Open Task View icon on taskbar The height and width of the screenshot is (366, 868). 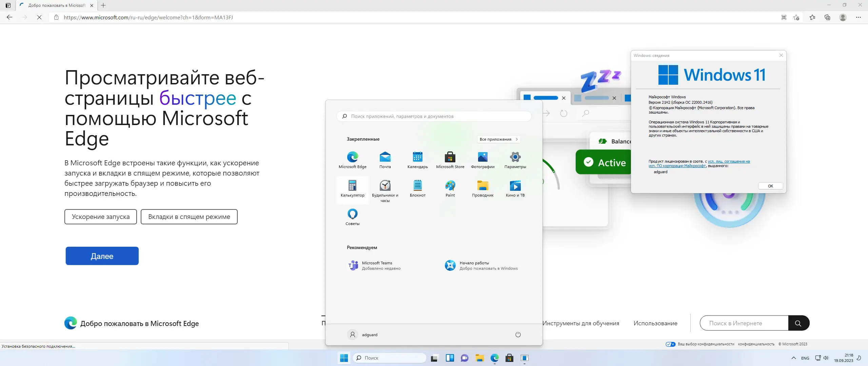434,358
